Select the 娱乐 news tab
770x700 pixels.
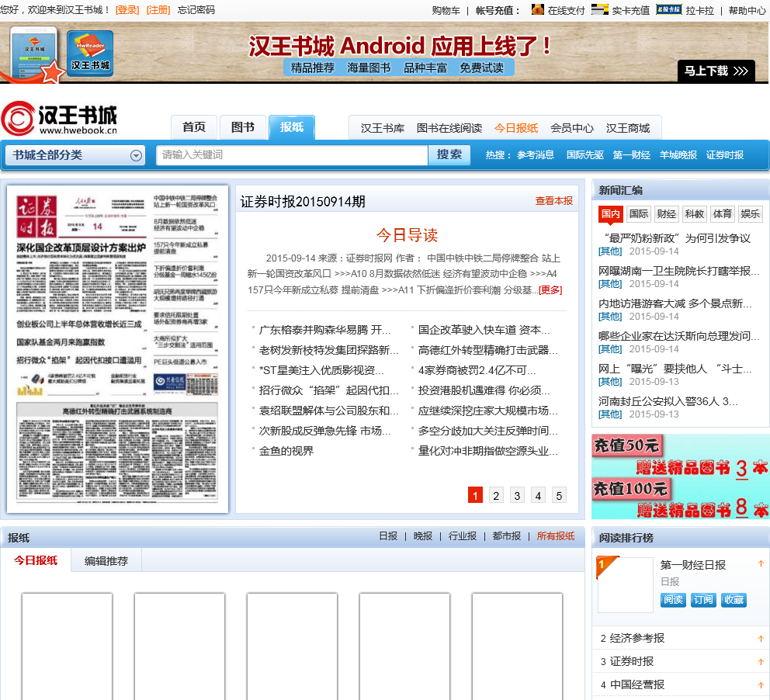(x=751, y=213)
